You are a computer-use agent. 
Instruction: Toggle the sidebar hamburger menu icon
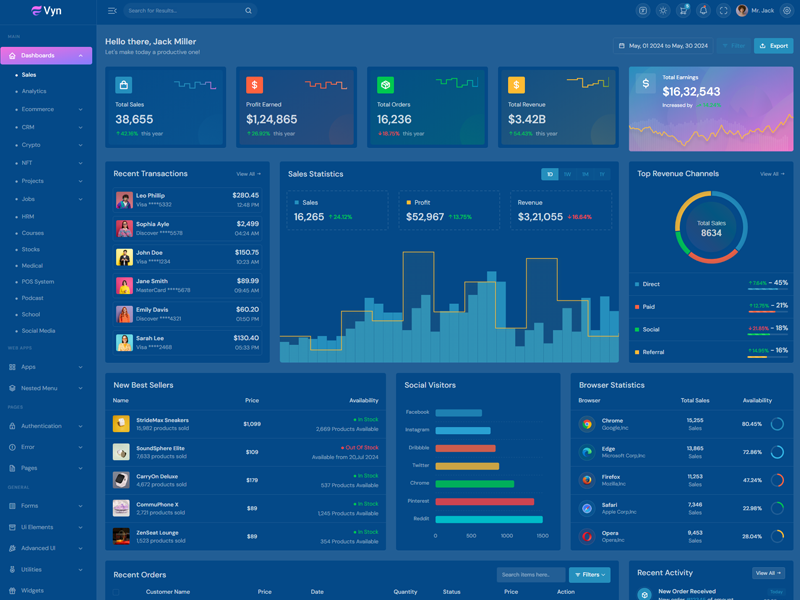[x=112, y=11]
